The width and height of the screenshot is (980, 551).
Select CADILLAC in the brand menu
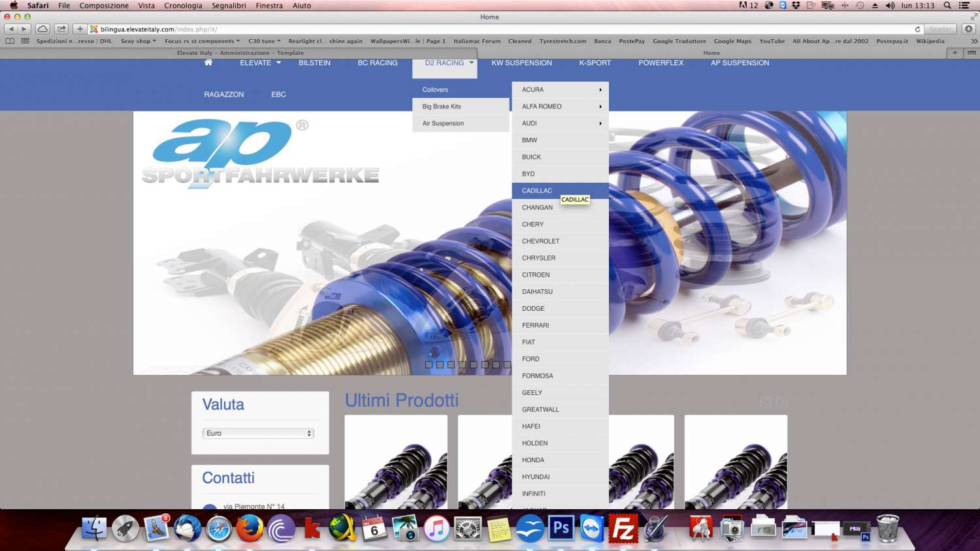(x=537, y=191)
